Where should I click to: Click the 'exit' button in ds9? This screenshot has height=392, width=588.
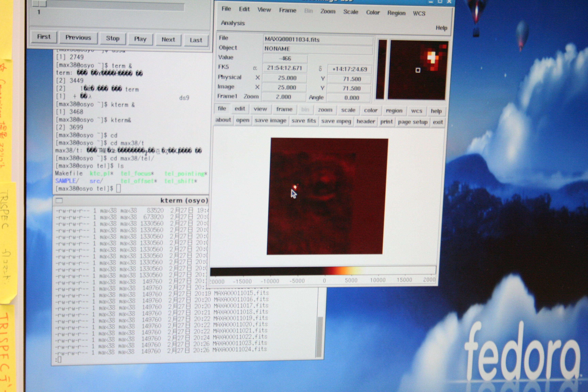(x=437, y=122)
